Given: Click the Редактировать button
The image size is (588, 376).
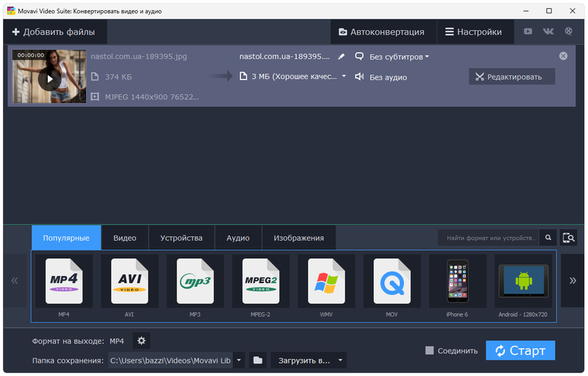Looking at the screenshot, I should pyautogui.click(x=512, y=77).
